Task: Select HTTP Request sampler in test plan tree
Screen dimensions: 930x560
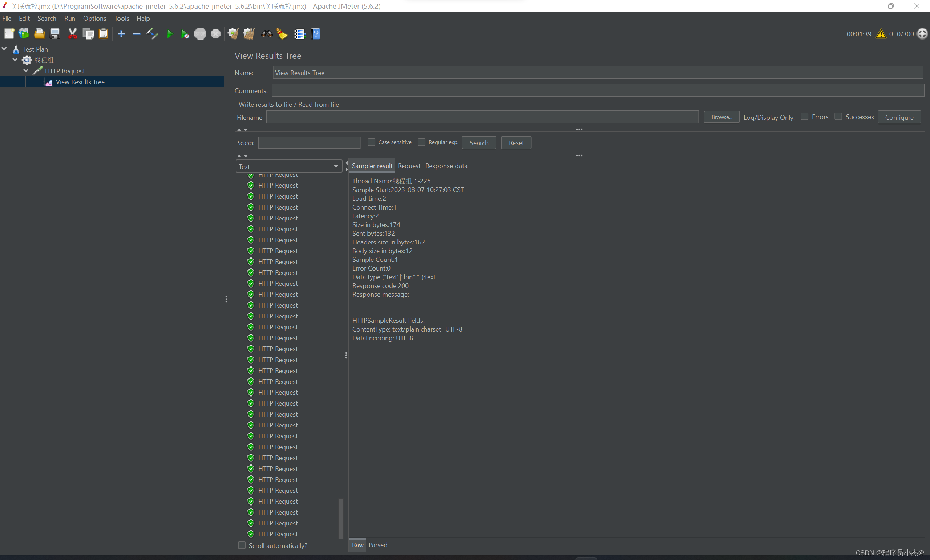Action: [x=65, y=71]
